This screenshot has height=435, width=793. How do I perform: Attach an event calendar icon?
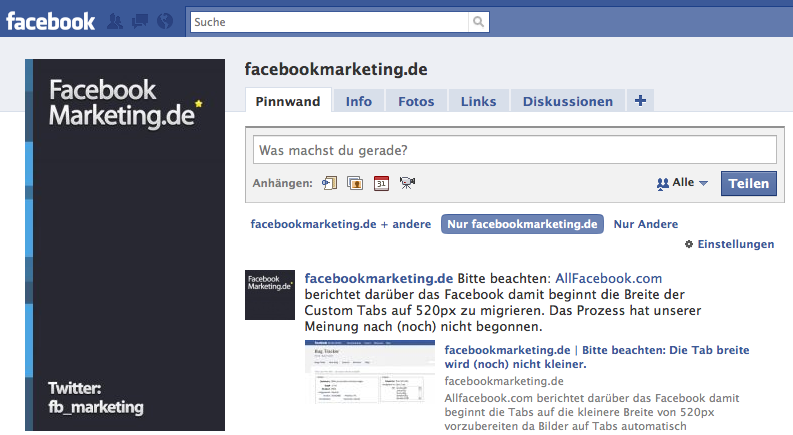[x=381, y=183]
